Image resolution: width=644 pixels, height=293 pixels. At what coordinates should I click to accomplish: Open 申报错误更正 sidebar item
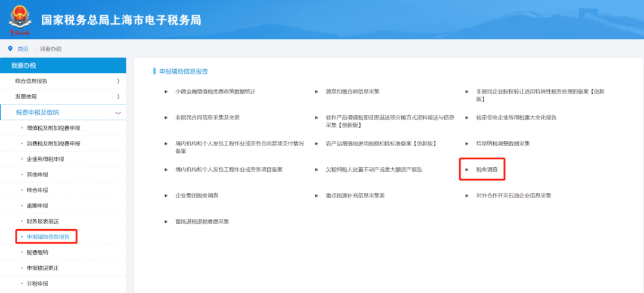coord(43,268)
